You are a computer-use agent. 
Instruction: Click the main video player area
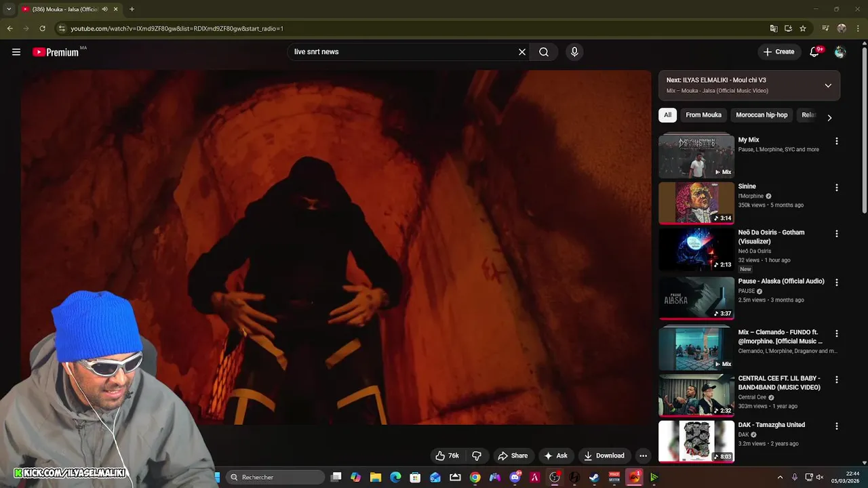click(336, 247)
